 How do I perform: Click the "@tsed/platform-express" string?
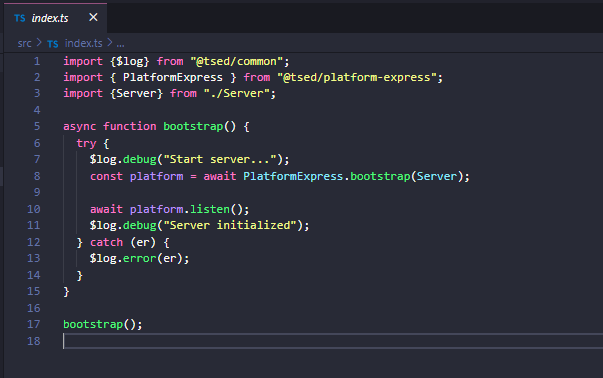pyautogui.click(x=357, y=77)
